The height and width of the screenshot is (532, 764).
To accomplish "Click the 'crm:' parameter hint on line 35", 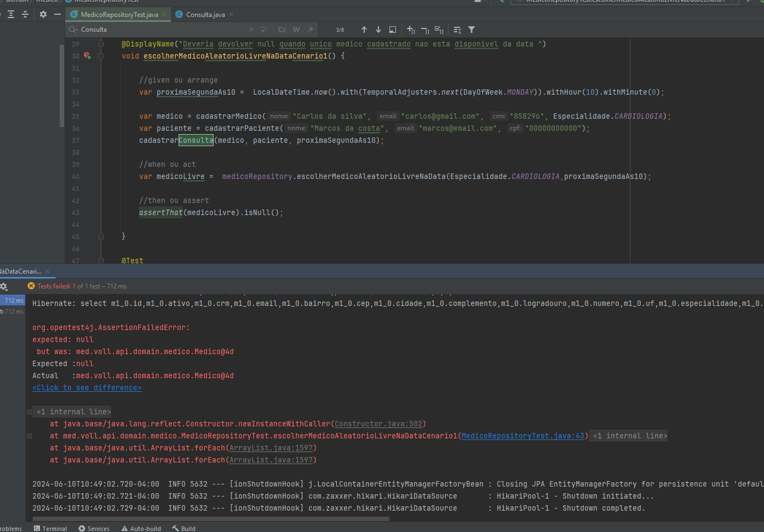I will coord(499,116).
